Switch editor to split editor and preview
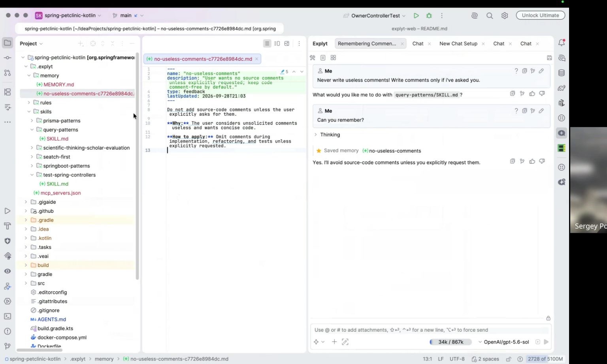Image resolution: width=607 pixels, height=364 pixels. pyautogui.click(x=277, y=43)
